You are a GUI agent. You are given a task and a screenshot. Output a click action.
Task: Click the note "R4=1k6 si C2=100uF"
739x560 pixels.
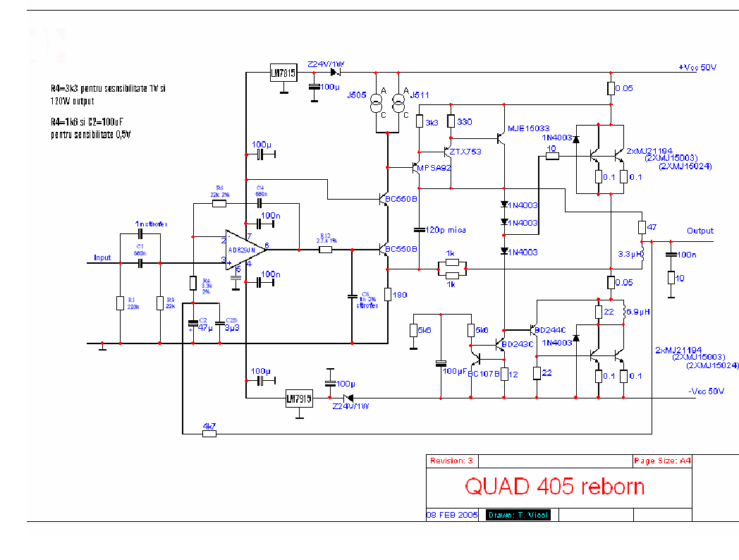pos(87,121)
